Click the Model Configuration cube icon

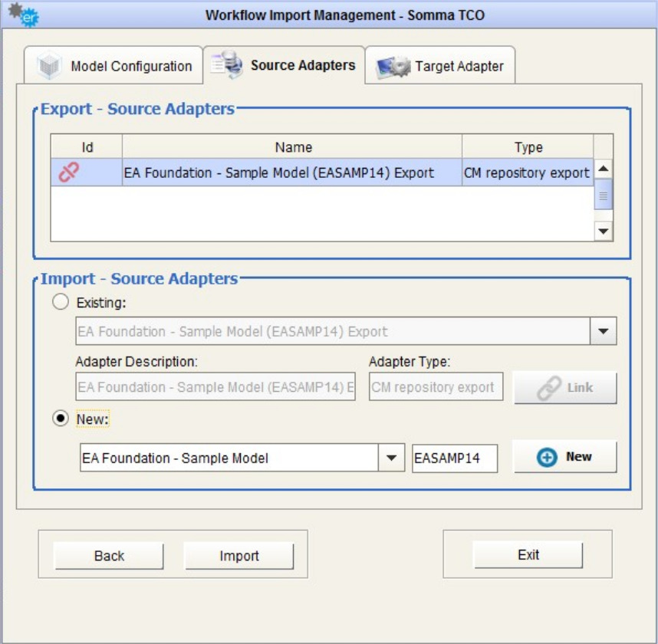pyautogui.click(x=49, y=65)
